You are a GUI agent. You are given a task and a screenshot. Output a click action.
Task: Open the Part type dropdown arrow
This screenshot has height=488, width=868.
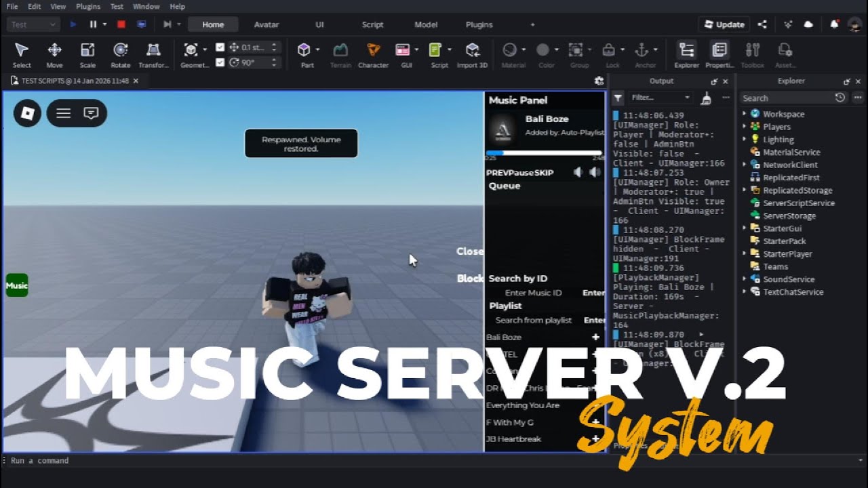pos(317,49)
